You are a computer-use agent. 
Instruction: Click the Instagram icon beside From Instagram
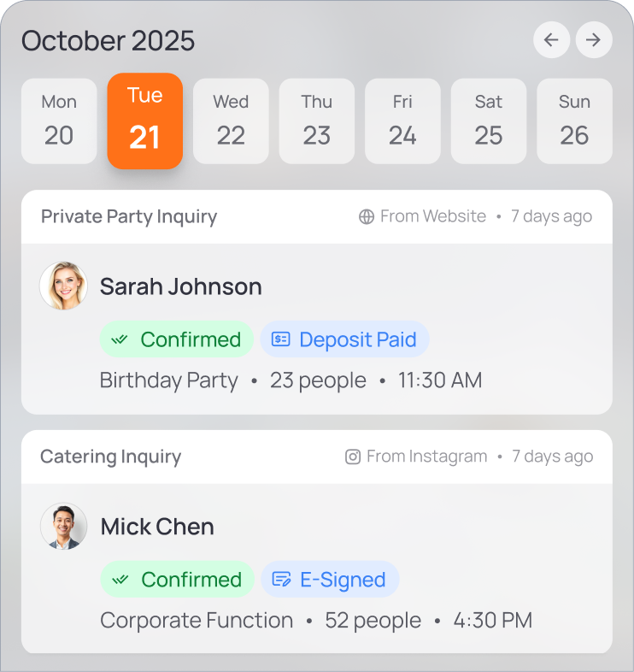point(353,457)
